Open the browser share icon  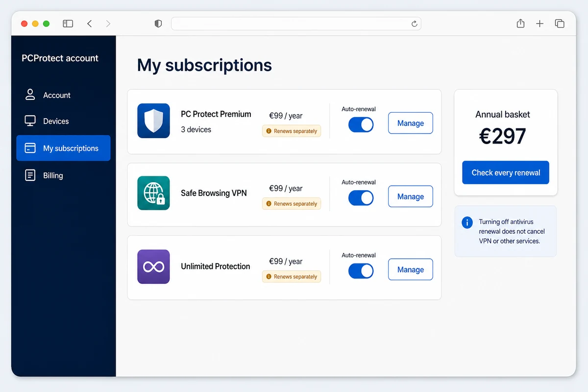pos(521,24)
